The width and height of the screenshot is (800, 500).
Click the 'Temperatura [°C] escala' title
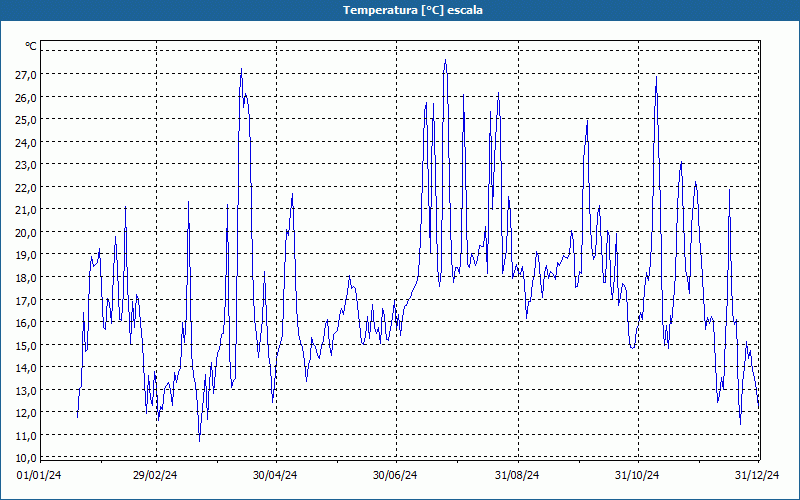click(413, 10)
